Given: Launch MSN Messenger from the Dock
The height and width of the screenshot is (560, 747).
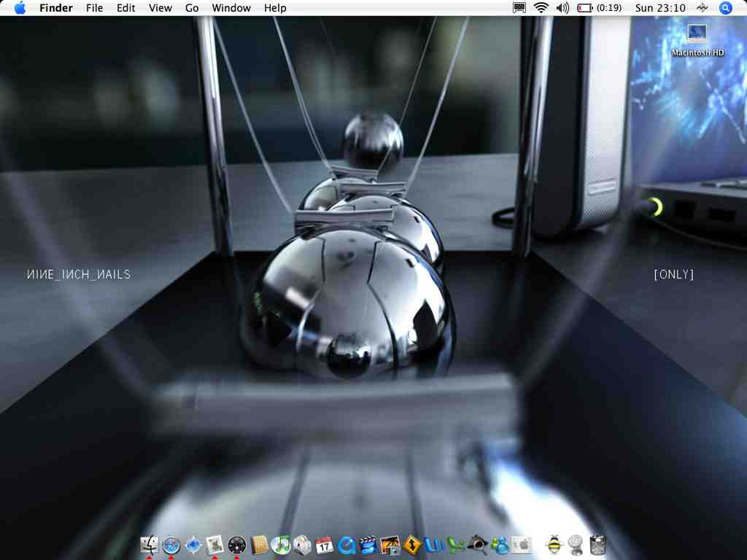Looking at the screenshot, I should (499, 544).
